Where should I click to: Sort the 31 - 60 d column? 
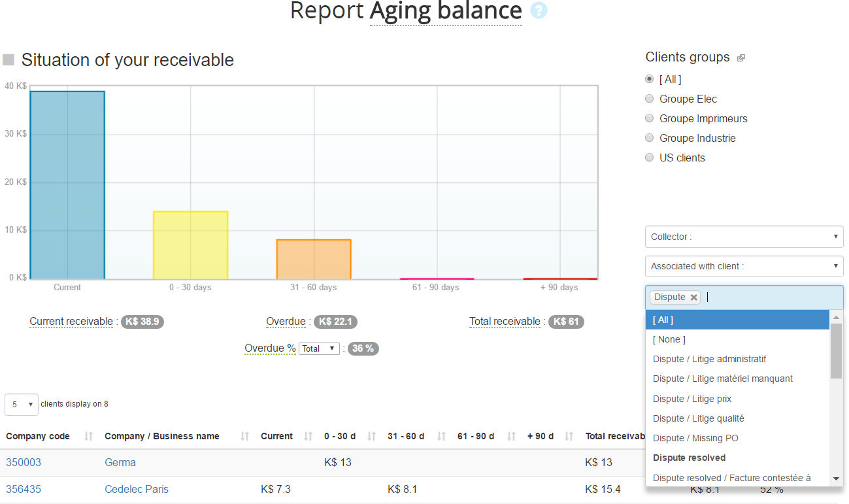441,437
